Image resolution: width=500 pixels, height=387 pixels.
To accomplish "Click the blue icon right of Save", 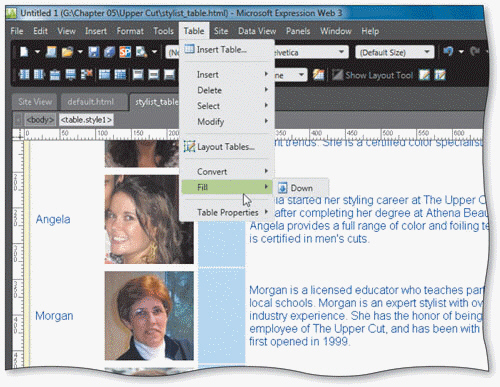I will click(x=109, y=52).
